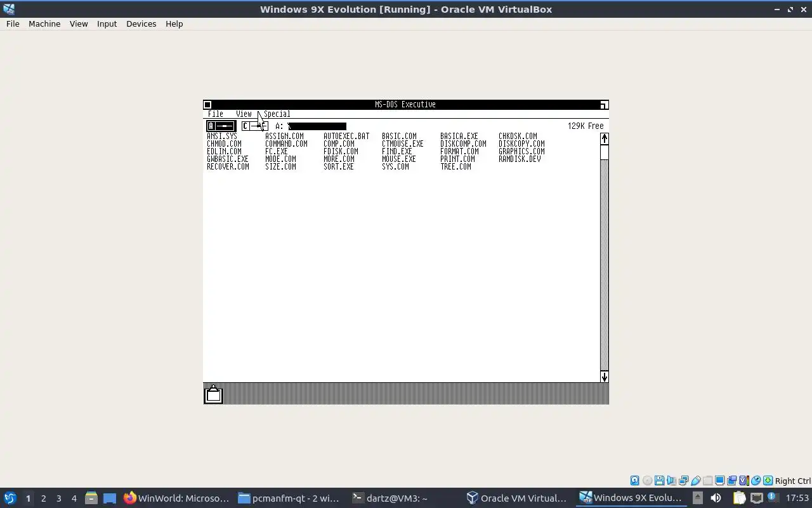
Task: Click the network connection tray icon
Action: [757, 498]
